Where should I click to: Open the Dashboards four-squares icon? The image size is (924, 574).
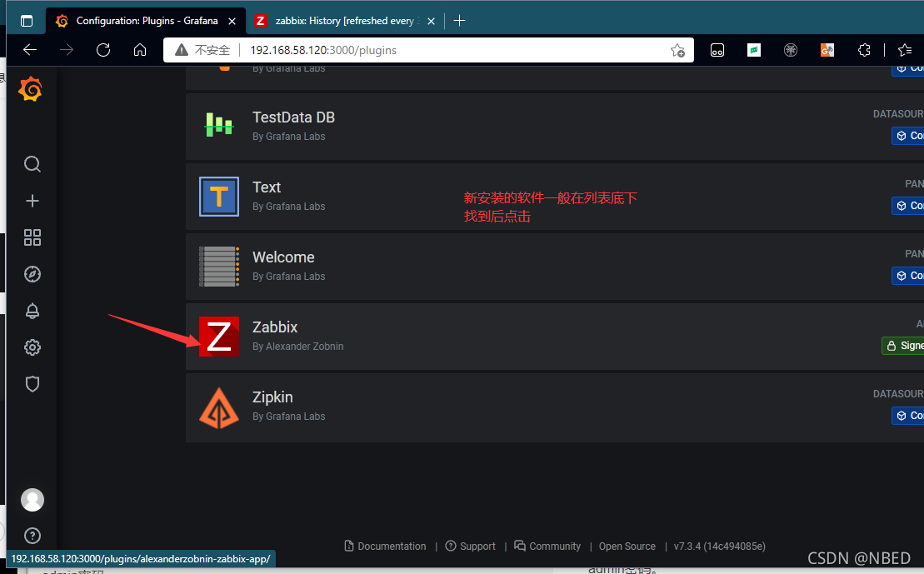(x=32, y=237)
